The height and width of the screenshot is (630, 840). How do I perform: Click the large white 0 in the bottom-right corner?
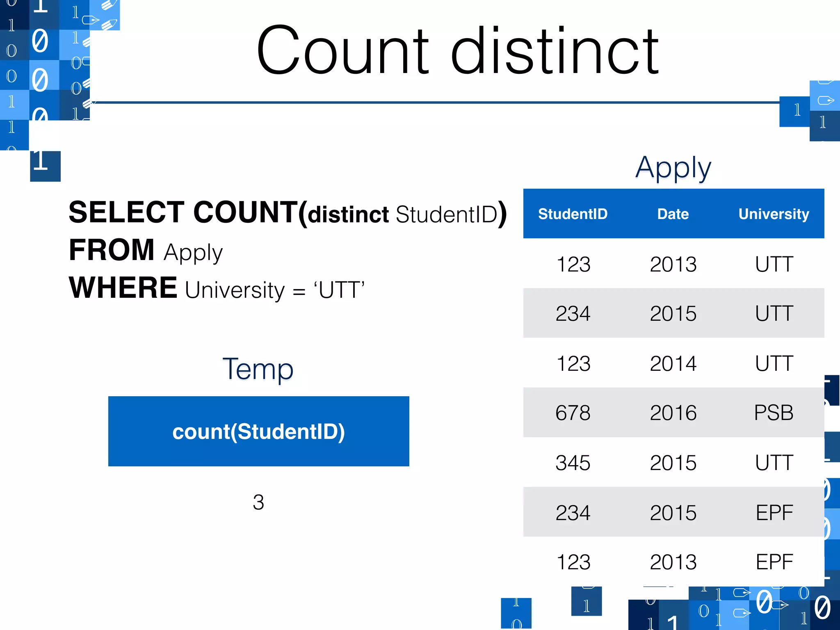pos(822,607)
